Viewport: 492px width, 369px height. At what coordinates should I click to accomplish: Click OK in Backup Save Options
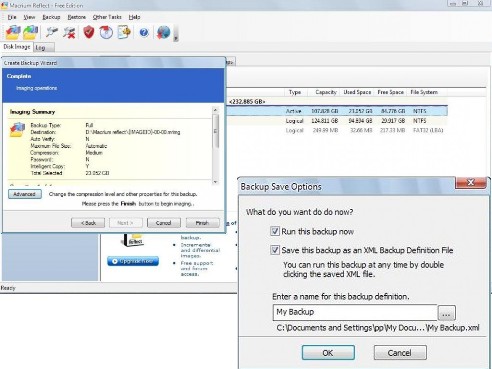(328, 353)
